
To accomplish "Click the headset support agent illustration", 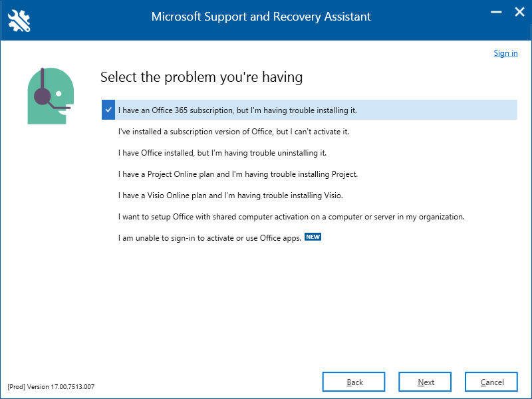I will (51, 96).
